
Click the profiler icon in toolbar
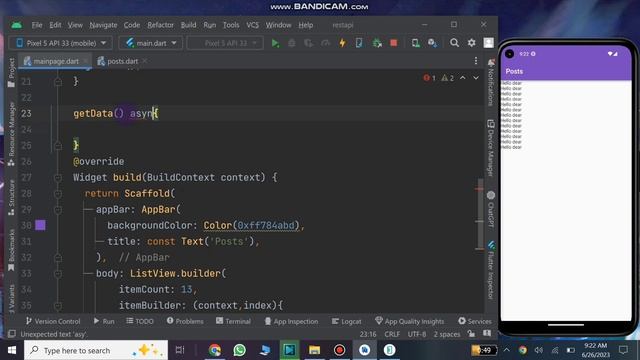[325, 43]
